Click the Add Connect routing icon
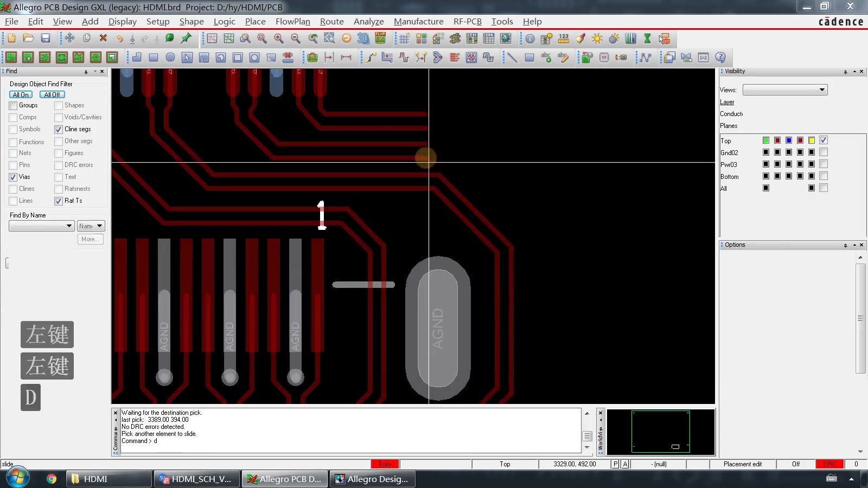Screen dimensions: 868x488 [x=370, y=57]
